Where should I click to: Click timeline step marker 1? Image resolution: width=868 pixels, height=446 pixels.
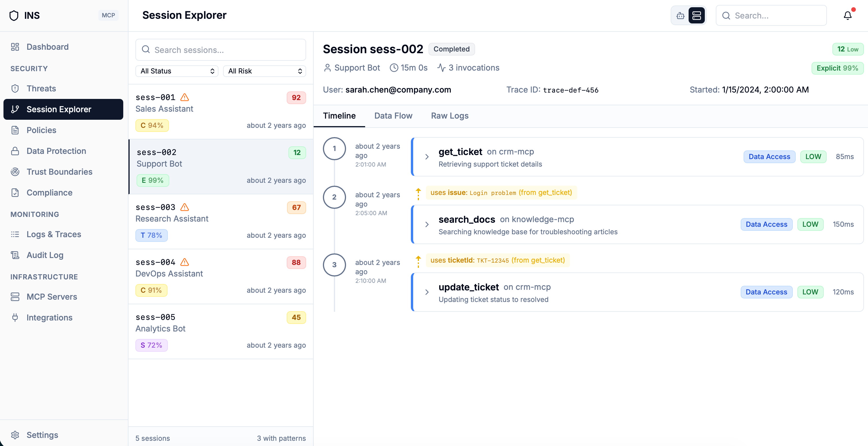click(x=334, y=149)
